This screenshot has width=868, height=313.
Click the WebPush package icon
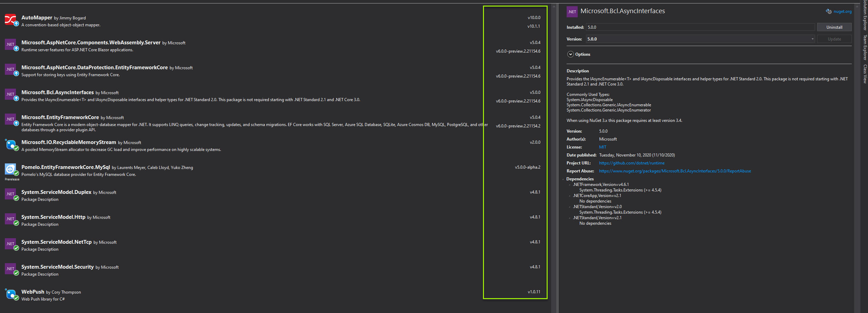10,294
